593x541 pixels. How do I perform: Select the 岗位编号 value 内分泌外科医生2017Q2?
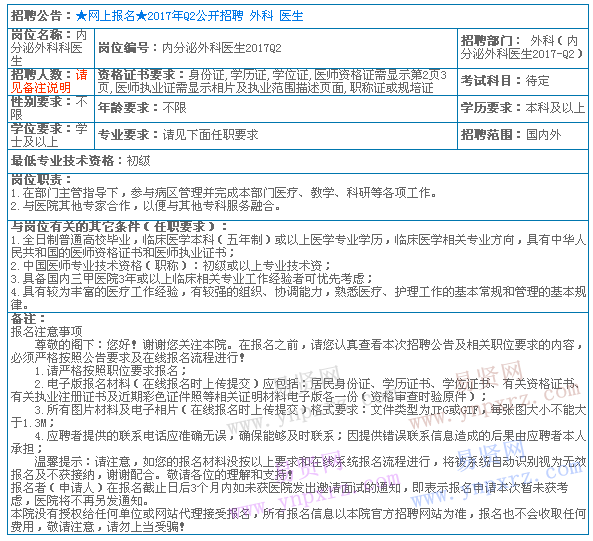tap(222, 48)
